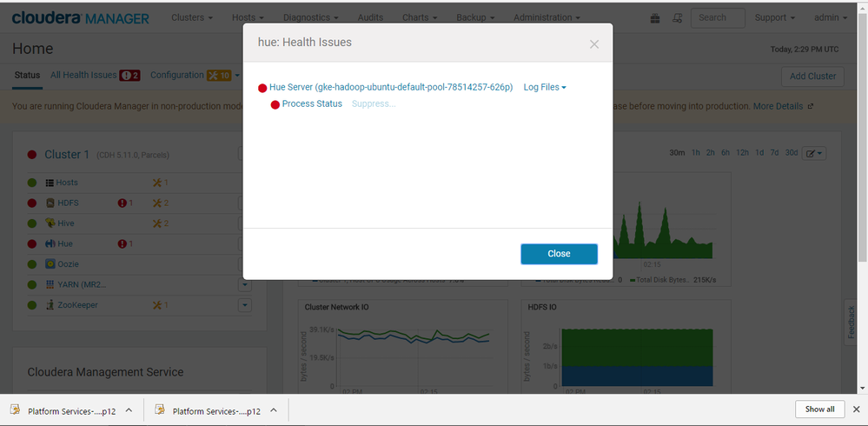Image resolution: width=868 pixels, height=426 pixels.
Task: Switch to the Status tab
Action: point(27,76)
